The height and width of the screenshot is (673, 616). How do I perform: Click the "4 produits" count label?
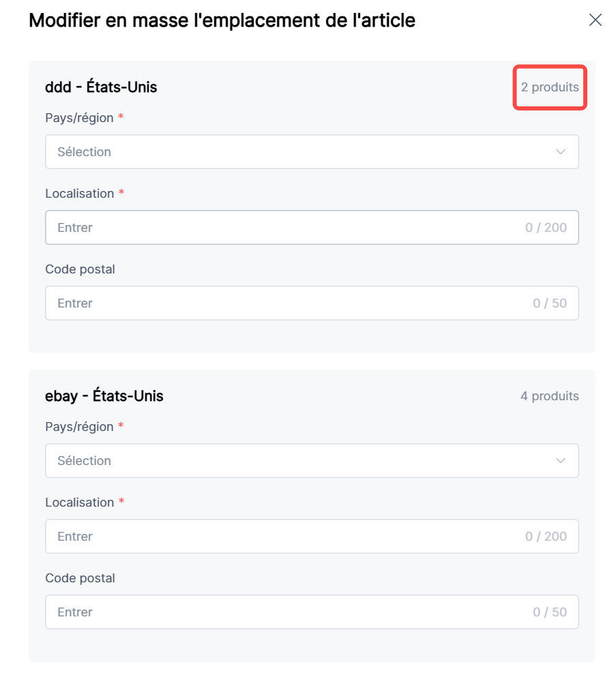pos(550,396)
